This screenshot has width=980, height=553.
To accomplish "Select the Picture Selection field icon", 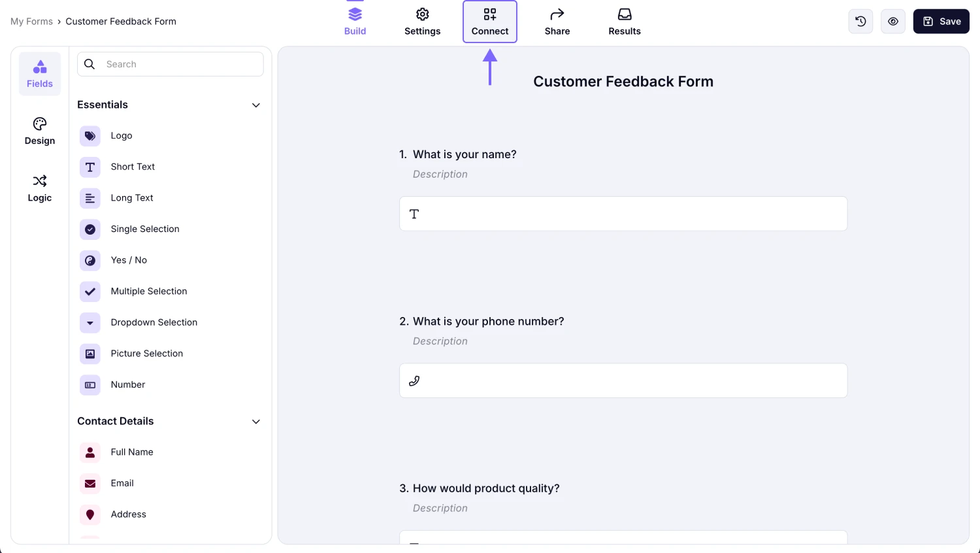I will (90, 354).
